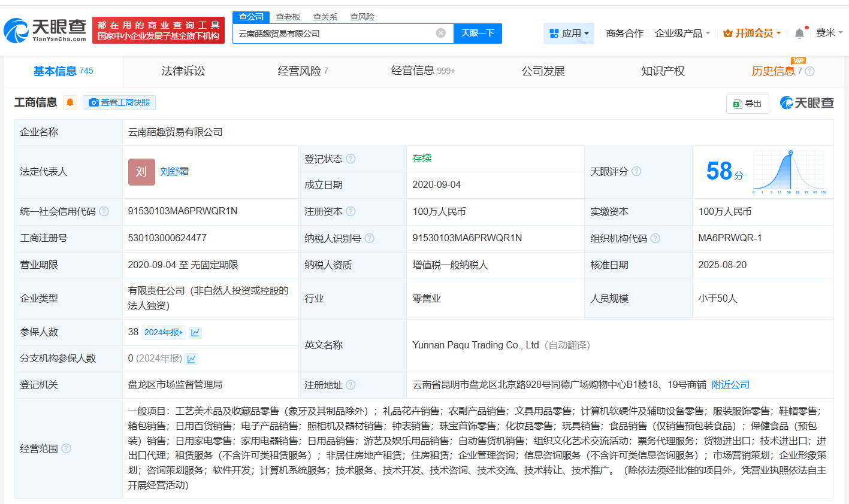Open the 应用 dropdown menu
Image resolution: width=849 pixels, height=504 pixels.
pyautogui.click(x=568, y=33)
